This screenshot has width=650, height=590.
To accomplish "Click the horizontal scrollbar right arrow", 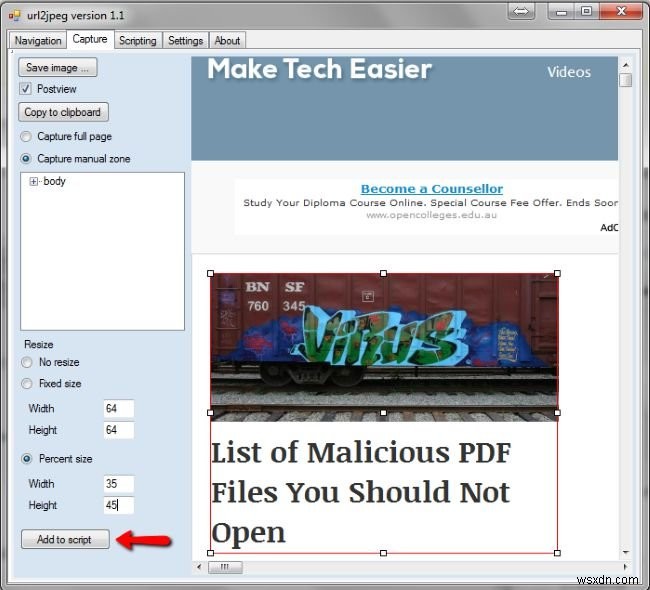I will coord(626,567).
